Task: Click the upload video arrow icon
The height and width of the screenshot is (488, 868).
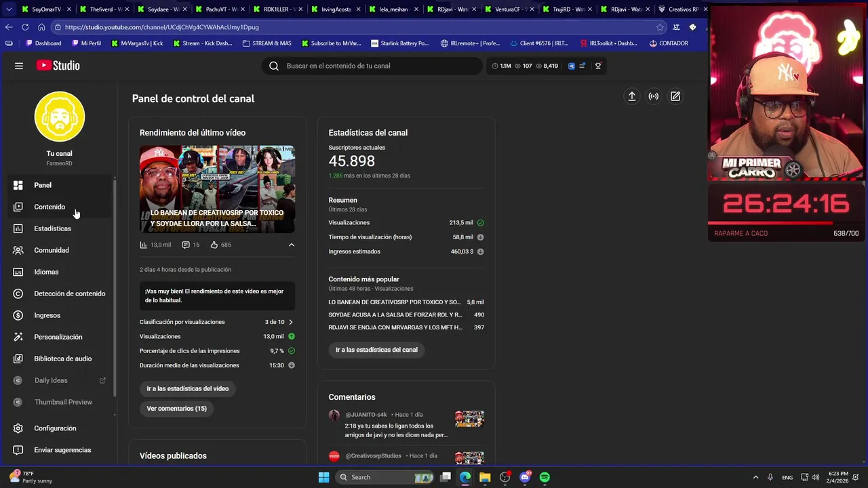Action: (631, 96)
